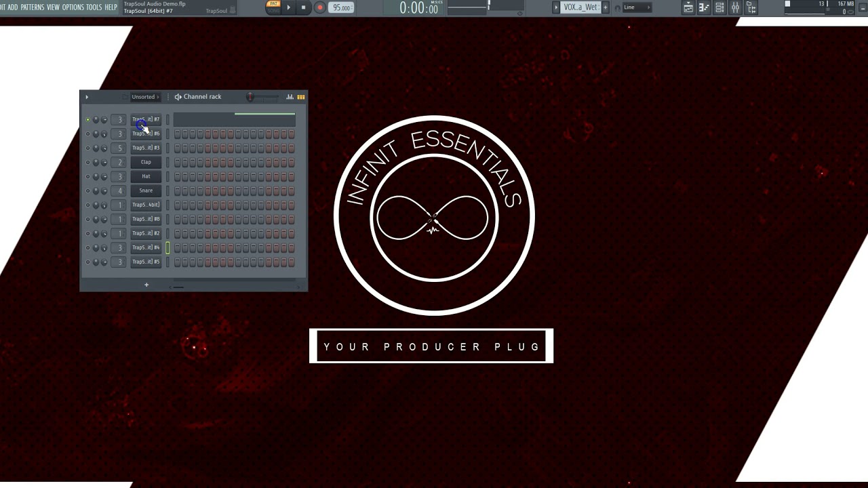Image resolution: width=868 pixels, height=488 pixels.
Task: Toggle mute LED for Clap channel
Action: click(87, 162)
